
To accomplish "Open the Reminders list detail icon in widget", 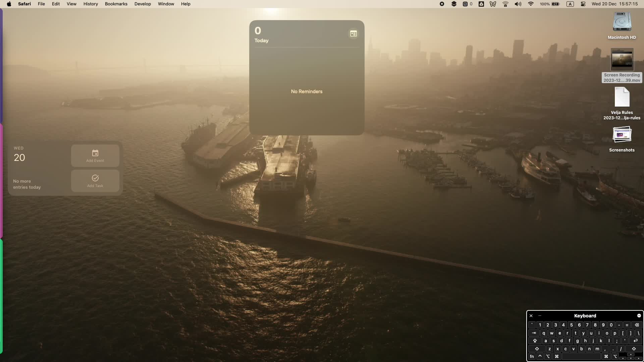I will pyautogui.click(x=354, y=34).
